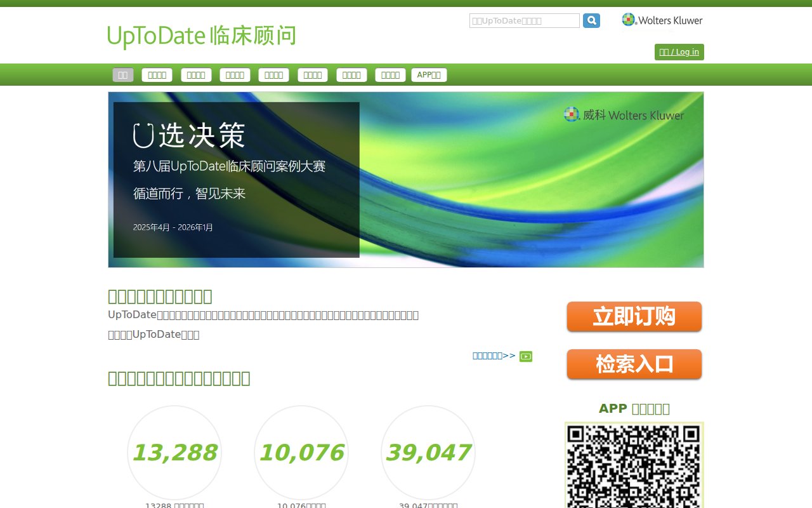The image size is (812, 508).
Task: Click the green Log in button
Action: point(679,52)
